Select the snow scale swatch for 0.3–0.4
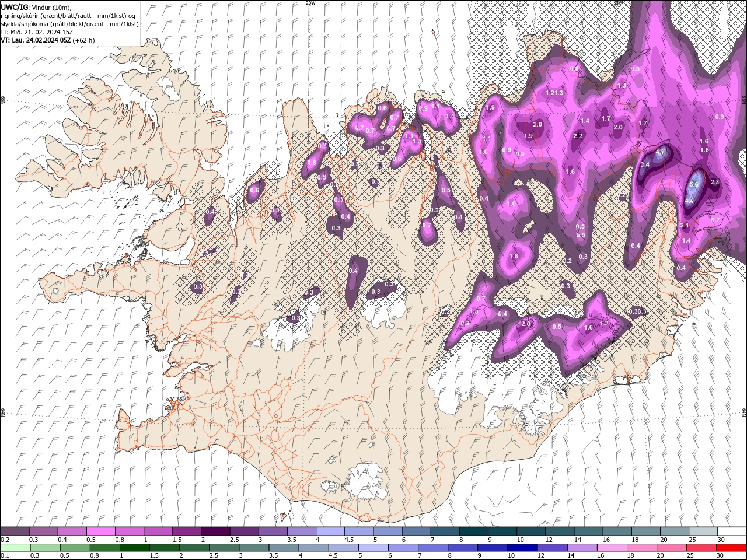This screenshot has height=560, width=747. (43, 531)
